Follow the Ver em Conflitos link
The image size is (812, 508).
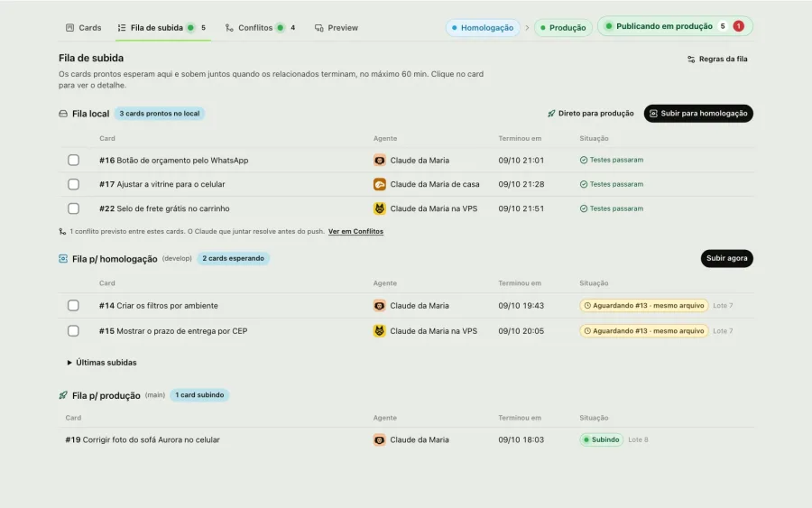(355, 232)
